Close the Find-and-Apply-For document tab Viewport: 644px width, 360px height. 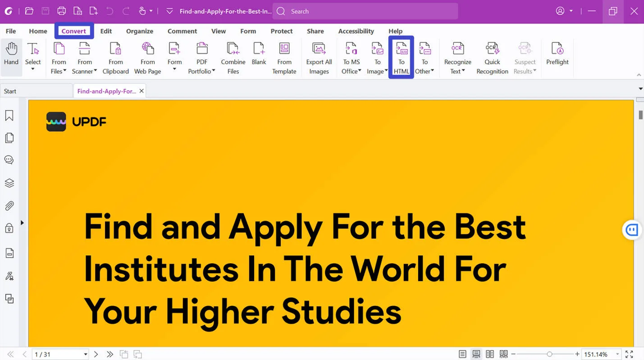coord(142,91)
